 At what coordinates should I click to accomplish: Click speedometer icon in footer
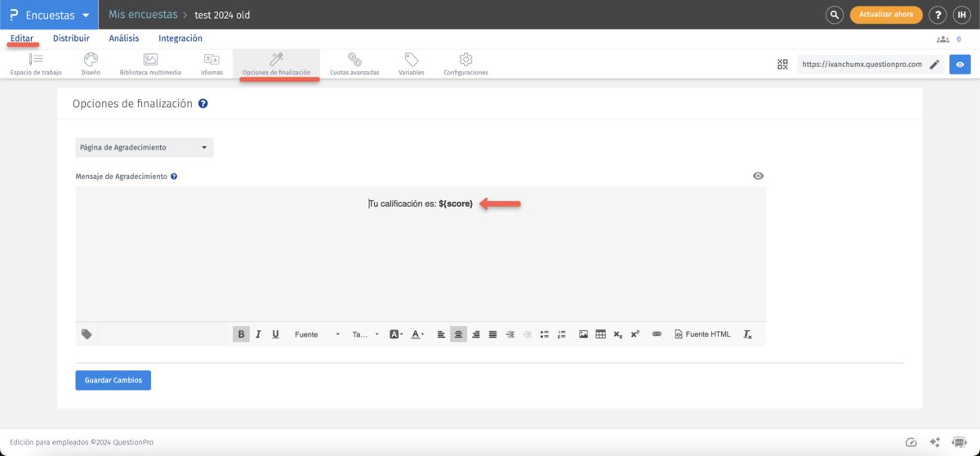coord(912,442)
